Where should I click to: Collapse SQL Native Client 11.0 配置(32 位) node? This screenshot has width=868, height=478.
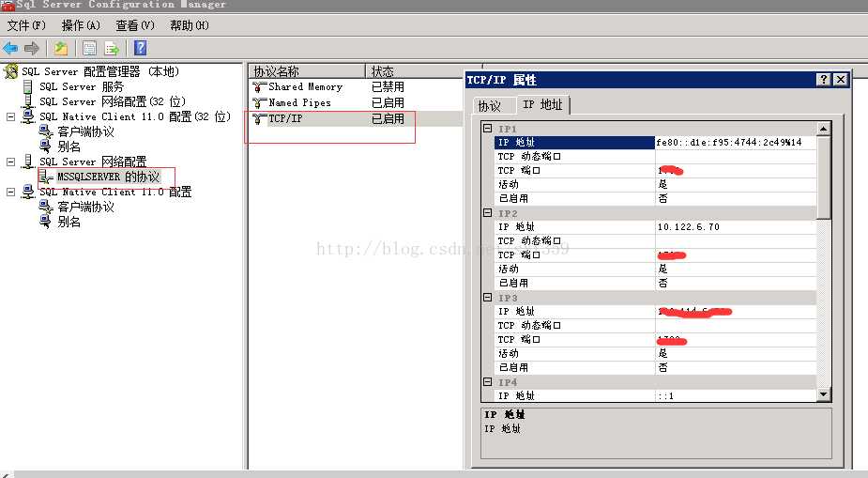[x=10, y=116]
